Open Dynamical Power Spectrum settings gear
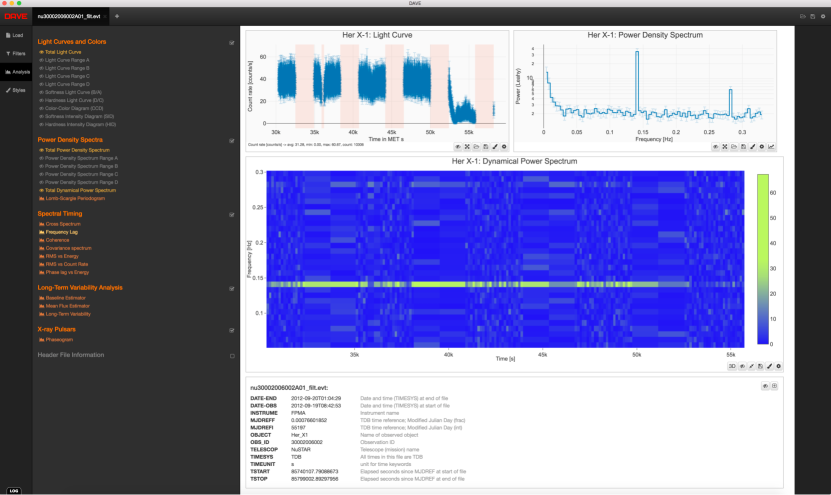Image resolution: width=831 pixels, height=495 pixels. 779,366
